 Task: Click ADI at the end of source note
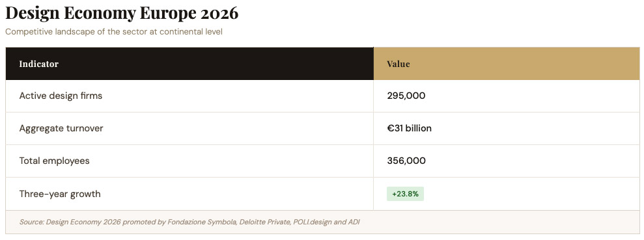coord(354,222)
